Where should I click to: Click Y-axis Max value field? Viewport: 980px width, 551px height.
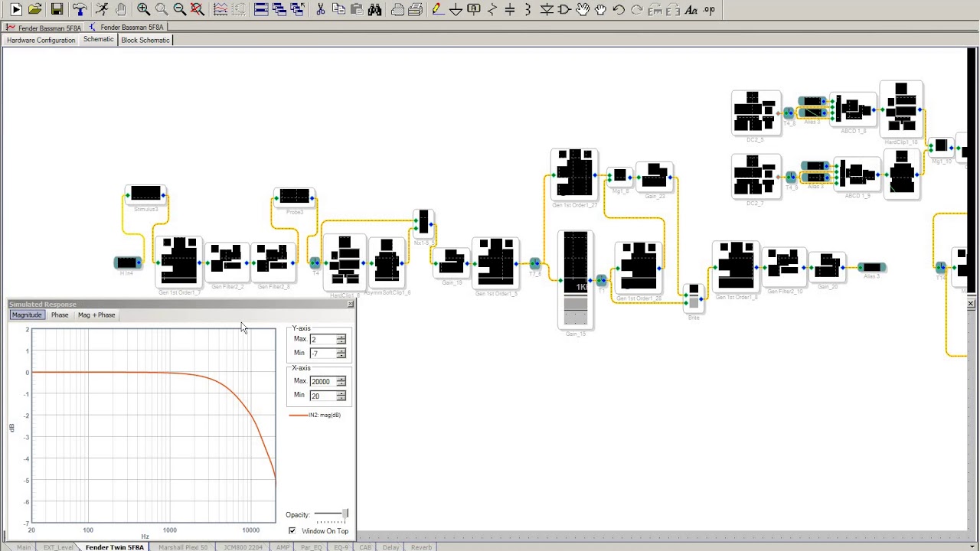[x=322, y=339]
